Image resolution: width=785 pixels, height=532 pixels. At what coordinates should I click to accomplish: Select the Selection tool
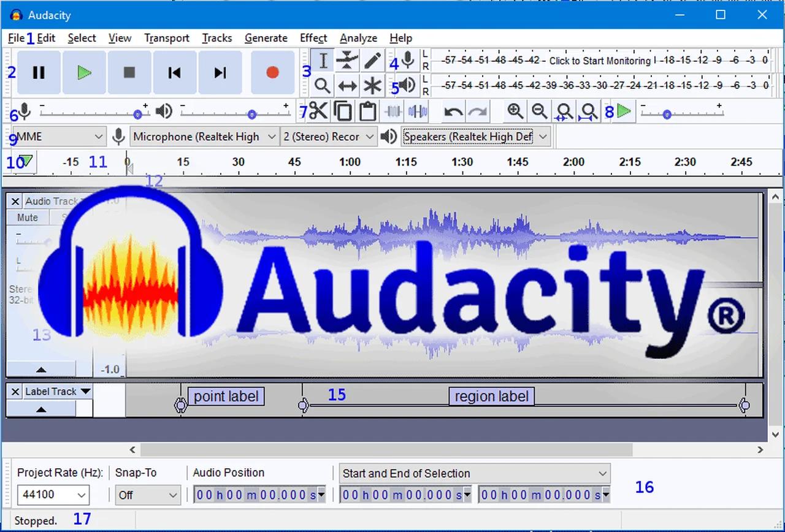pos(322,60)
